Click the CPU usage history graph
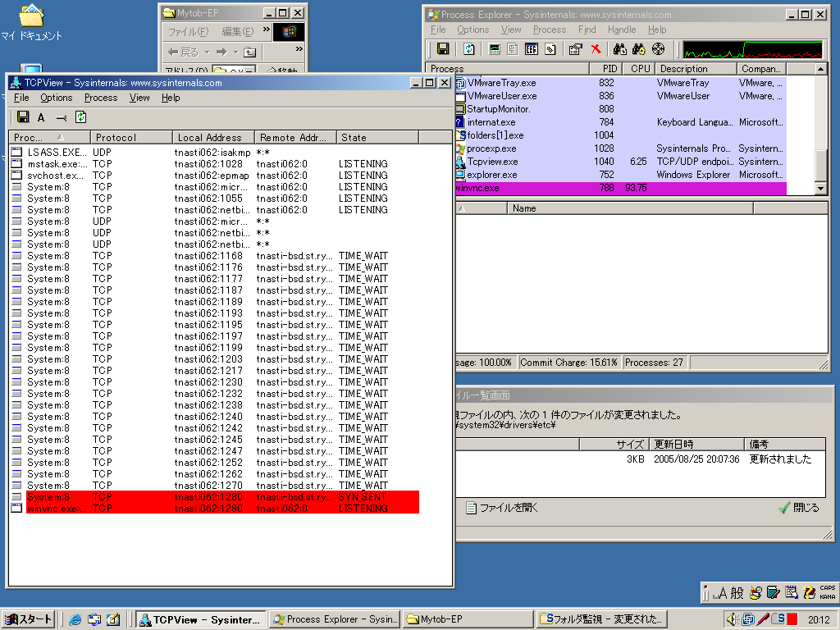840x630 pixels. coord(753,49)
